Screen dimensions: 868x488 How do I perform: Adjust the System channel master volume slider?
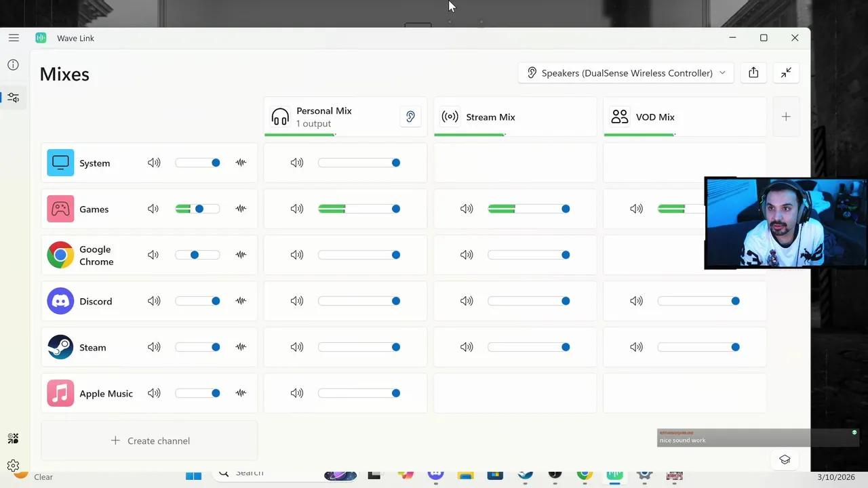point(197,163)
